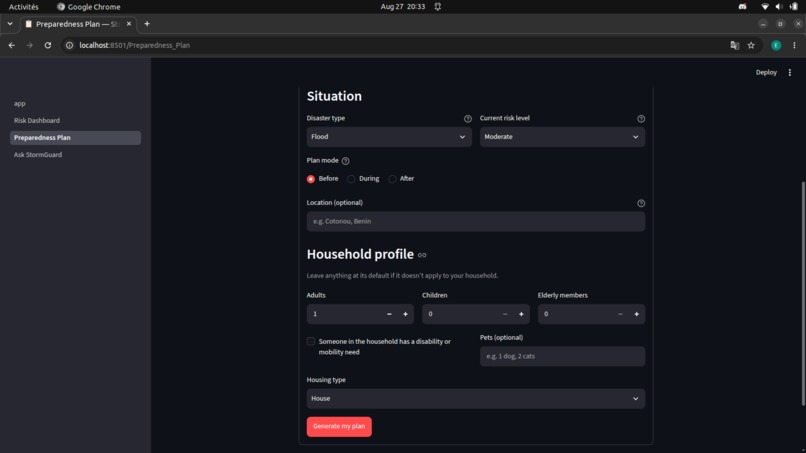Screen dimensions: 806x453
Task: Click the browser address bar URL
Action: tap(135, 45)
